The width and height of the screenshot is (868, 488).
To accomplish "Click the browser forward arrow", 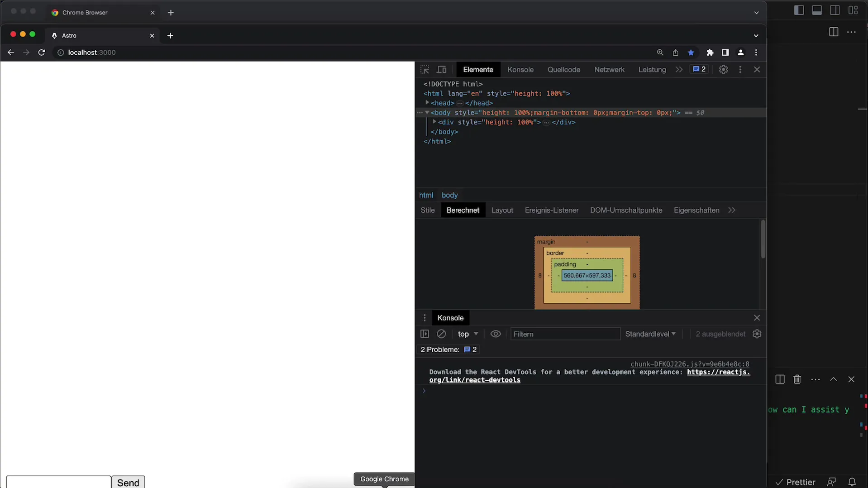I will pyautogui.click(x=26, y=53).
